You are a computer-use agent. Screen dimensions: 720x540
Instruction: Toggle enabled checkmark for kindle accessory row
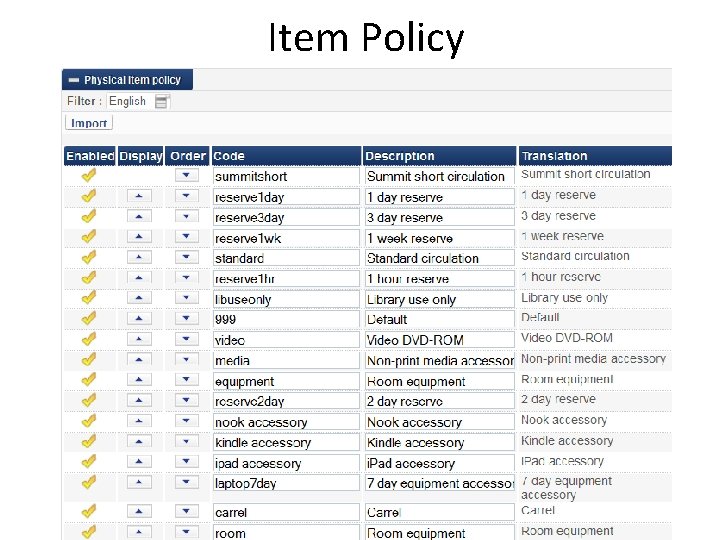[89, 442]
